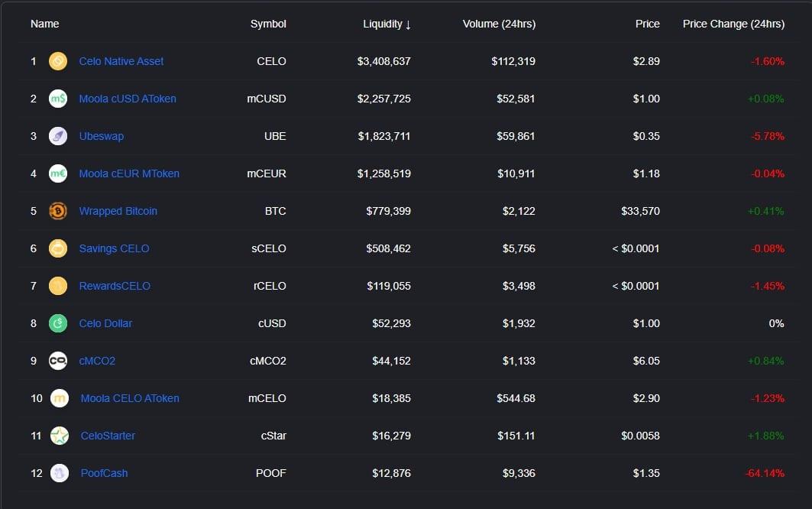
Task: Click the $33,570 price value
Action: (641, 211)
